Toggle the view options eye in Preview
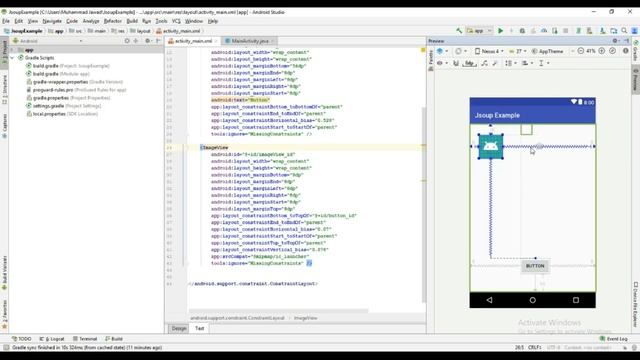This screenshot has height=360, width=640. coord(442,63)
